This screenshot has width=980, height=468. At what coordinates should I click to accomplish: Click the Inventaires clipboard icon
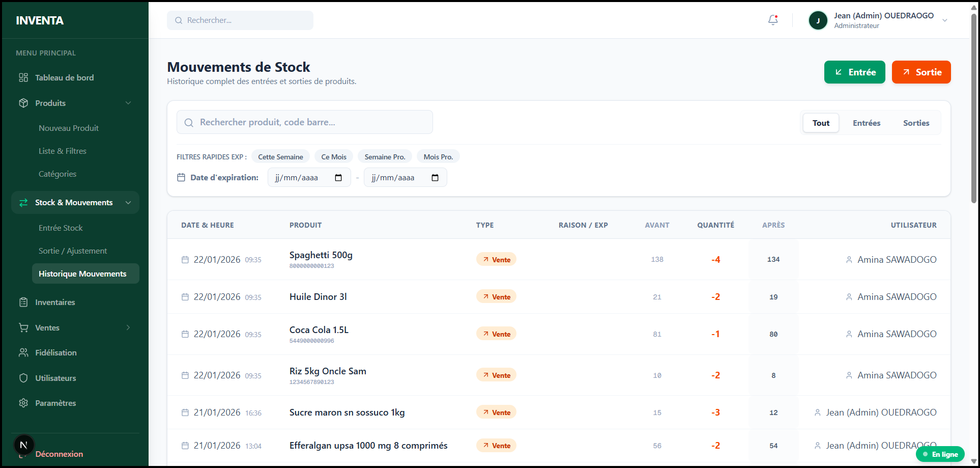point(23,302)
